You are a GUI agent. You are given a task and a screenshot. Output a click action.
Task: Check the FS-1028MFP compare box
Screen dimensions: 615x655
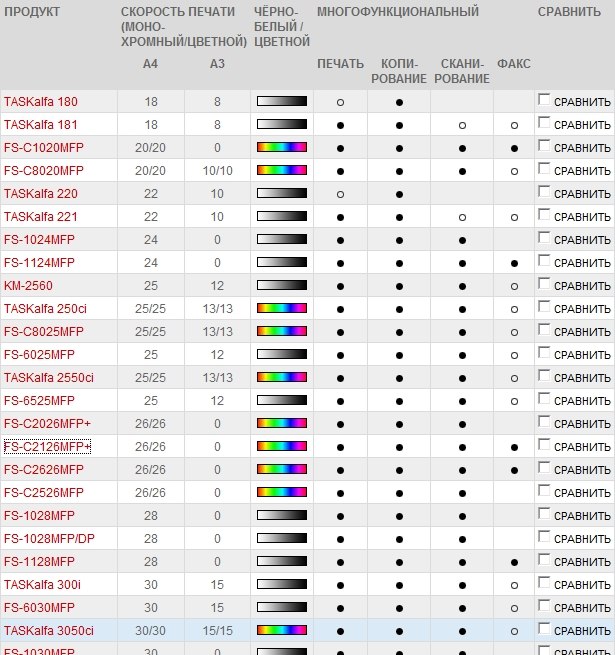(x=544, y=513)
